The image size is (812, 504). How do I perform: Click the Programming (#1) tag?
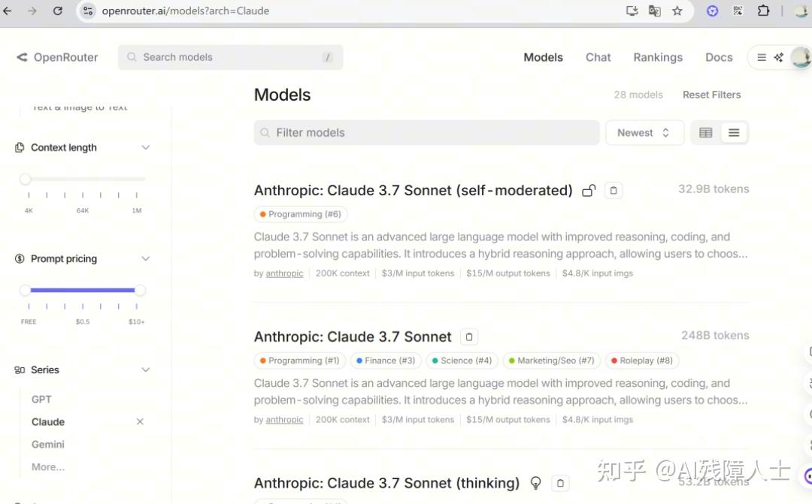[x=299, y=361]
